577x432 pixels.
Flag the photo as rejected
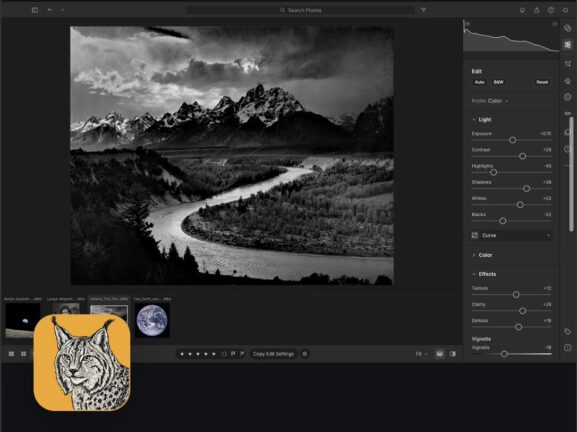click(x=242, y=354)
